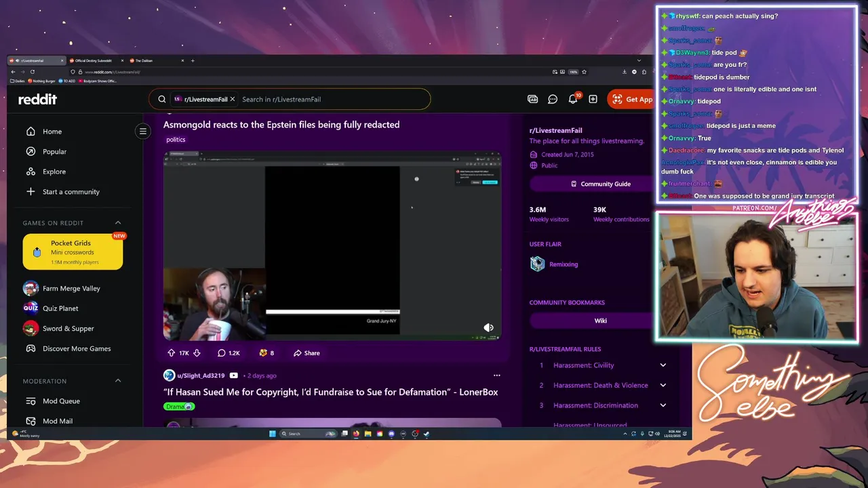Image resolution: width=868 pixels, height=488 pixels.
Task: Switch to the Official Destiny Subreddit tab
Action: (x=95, y=60)
